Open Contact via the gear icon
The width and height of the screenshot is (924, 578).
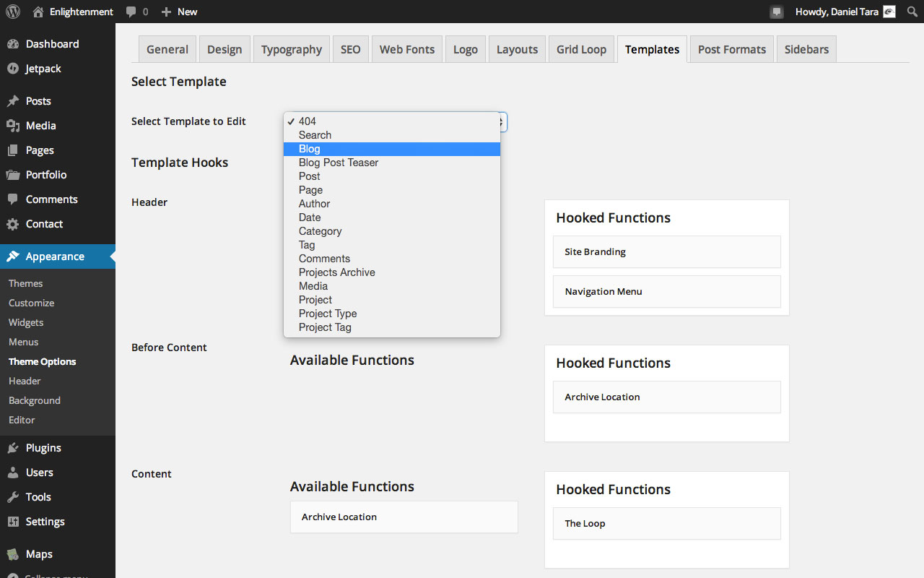coord(13,224)
